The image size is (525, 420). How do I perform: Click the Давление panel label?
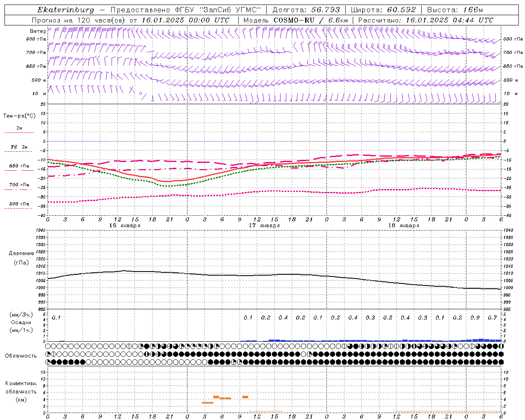21,253
